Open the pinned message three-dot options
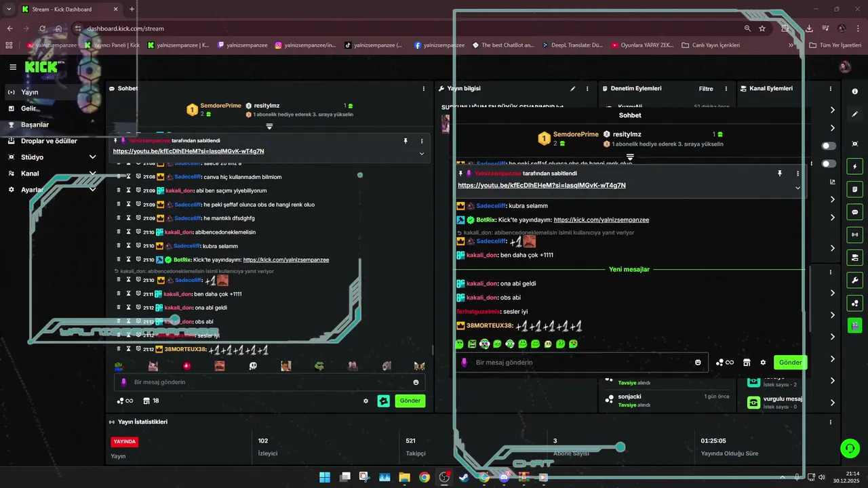868x488 pixels. tap(422, 141)
